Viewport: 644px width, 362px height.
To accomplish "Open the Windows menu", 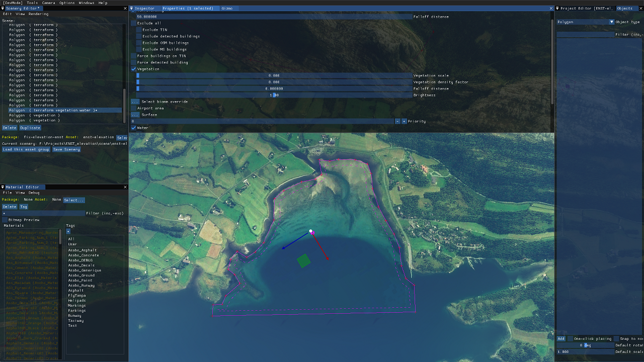I will [x=87, y=3].
